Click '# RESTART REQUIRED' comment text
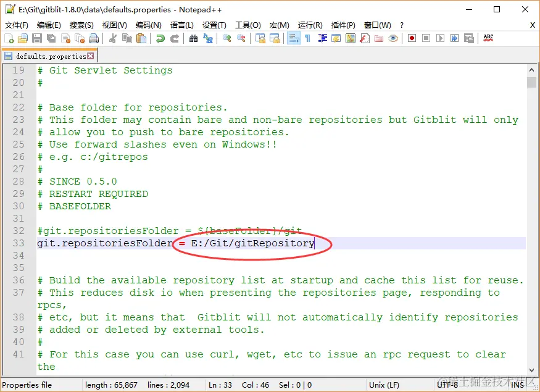This screenshot has width=540, height=392. (93, 194)
